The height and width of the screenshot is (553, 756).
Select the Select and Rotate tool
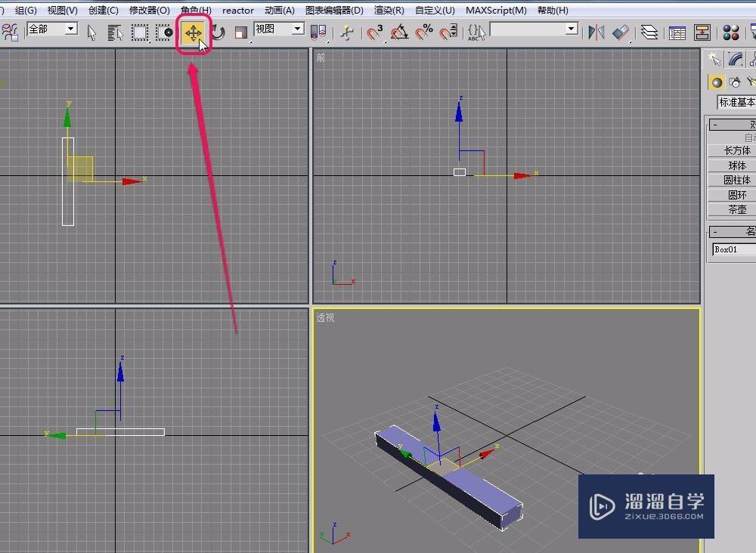coord(217,32)
